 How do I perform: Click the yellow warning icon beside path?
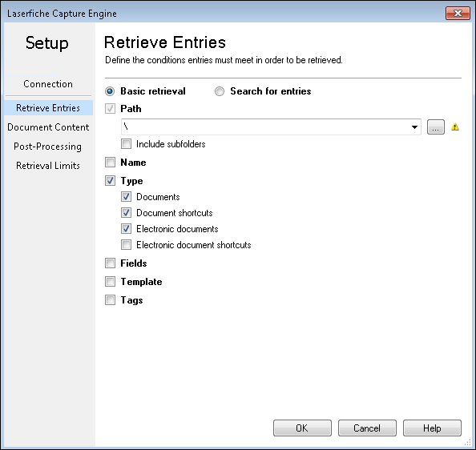(454, 127)
